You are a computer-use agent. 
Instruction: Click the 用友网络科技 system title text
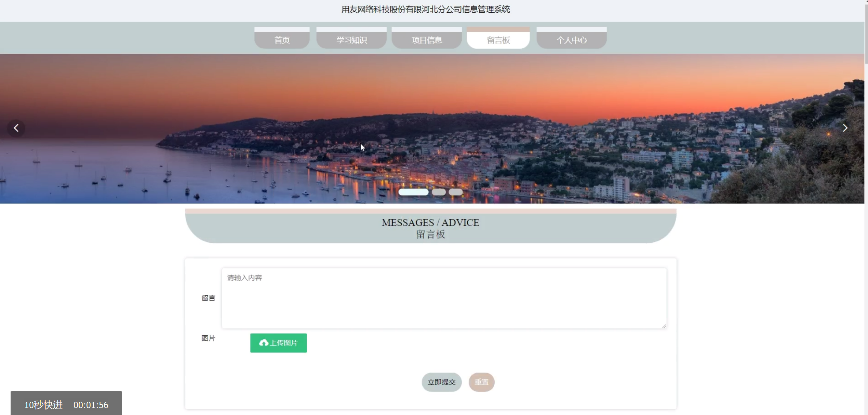point(425,10)
